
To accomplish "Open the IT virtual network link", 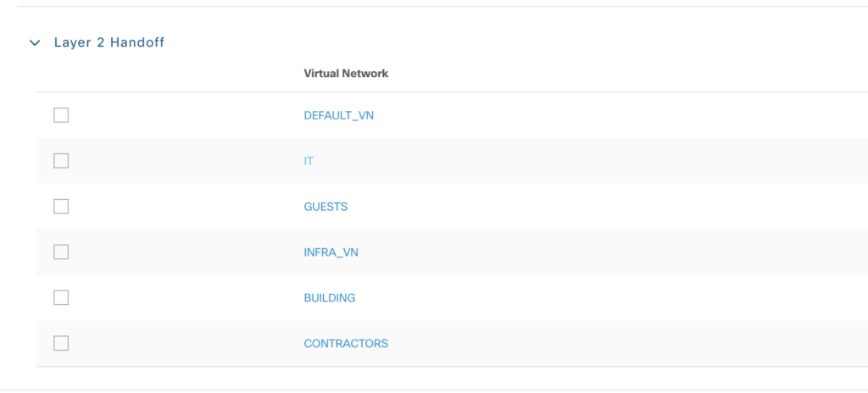I will [309, 161].
